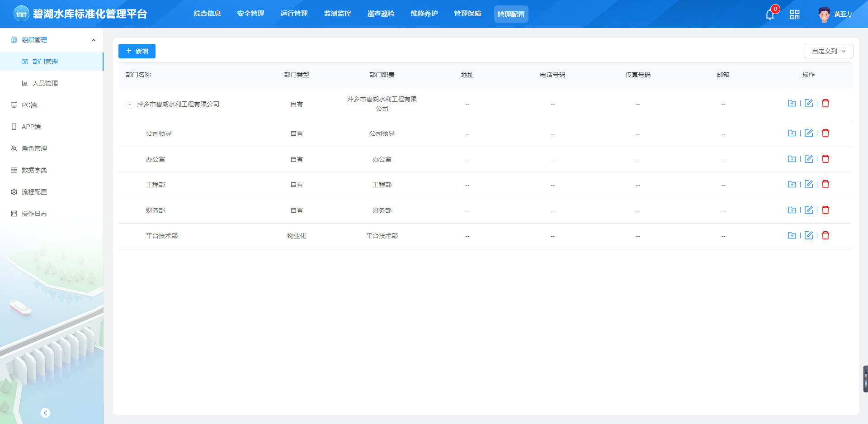Edit the 公司领导 department
Viewport: 868px width, 424px height.
click(x=809, y=133)
